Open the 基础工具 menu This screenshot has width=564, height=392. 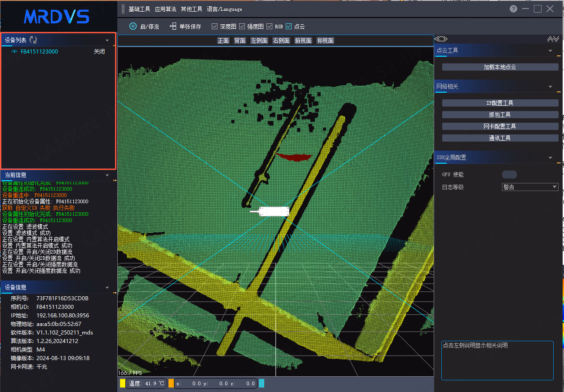point(139,9)
